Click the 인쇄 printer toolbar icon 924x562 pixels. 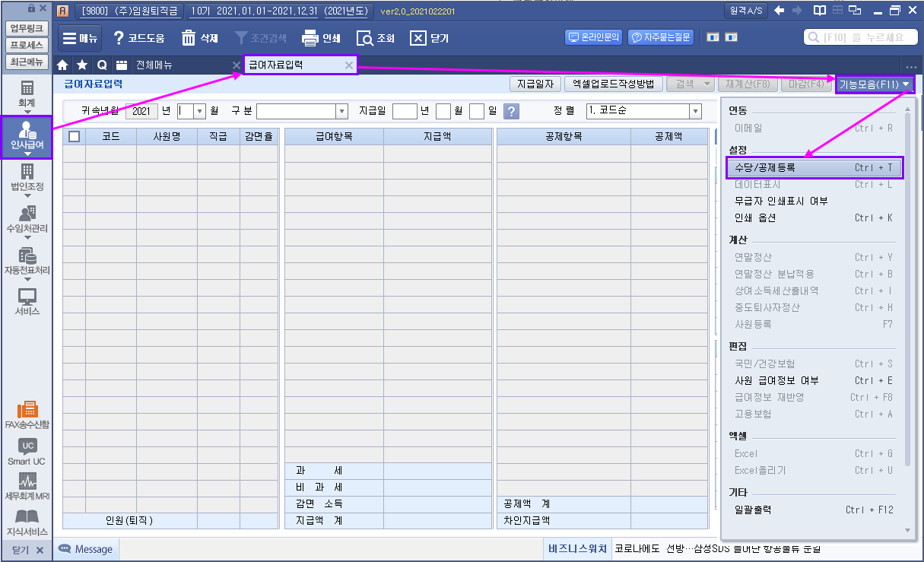click(x=310, y=38)
